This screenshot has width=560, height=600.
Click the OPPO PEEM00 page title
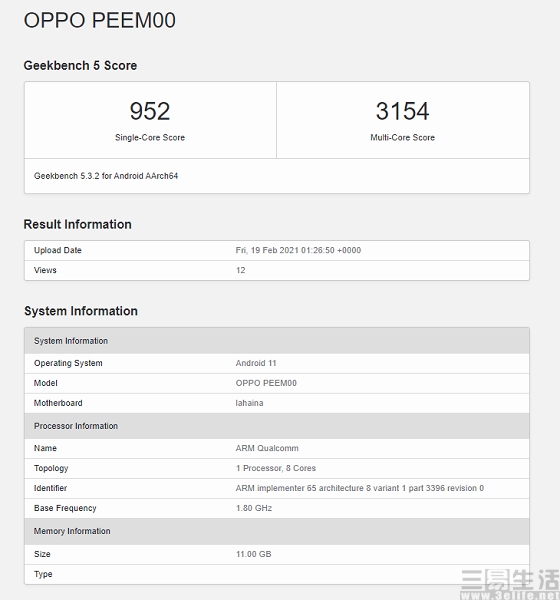point(100,20)
